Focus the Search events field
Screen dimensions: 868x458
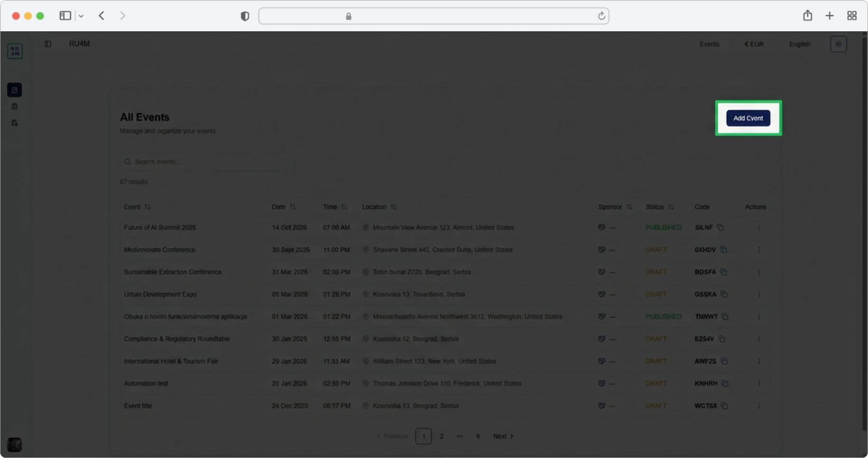pyautogui.click(x=207, y=162)
